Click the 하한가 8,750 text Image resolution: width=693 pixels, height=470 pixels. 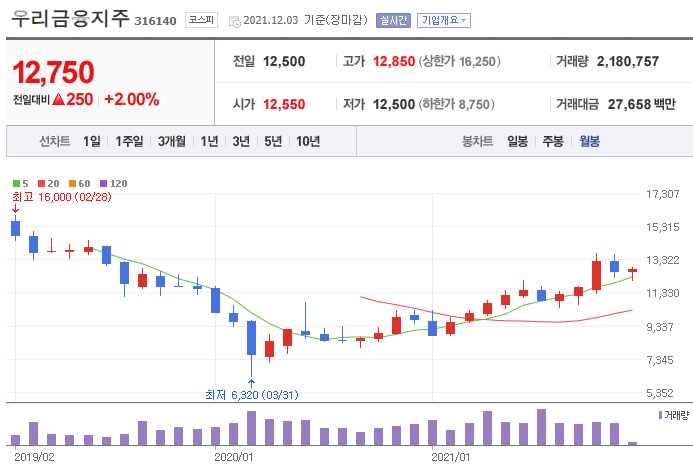pyautogui.click(x=457, y=104)
